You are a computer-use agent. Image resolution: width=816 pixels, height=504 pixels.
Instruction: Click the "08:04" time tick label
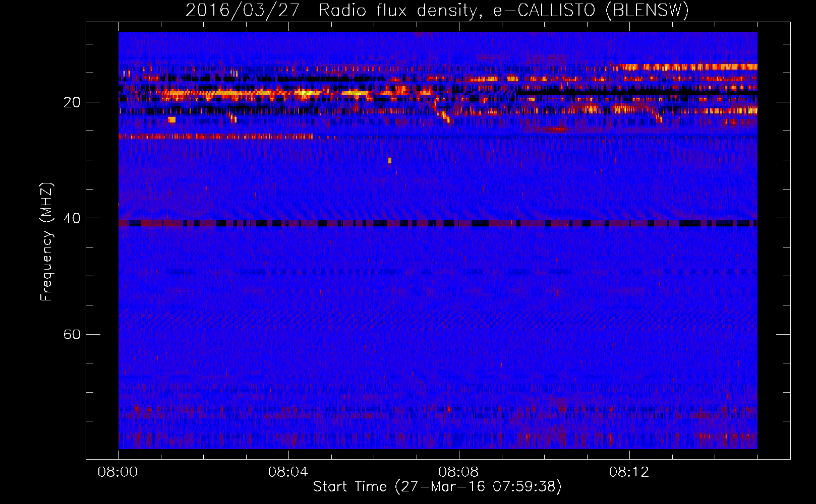point(288,472)
